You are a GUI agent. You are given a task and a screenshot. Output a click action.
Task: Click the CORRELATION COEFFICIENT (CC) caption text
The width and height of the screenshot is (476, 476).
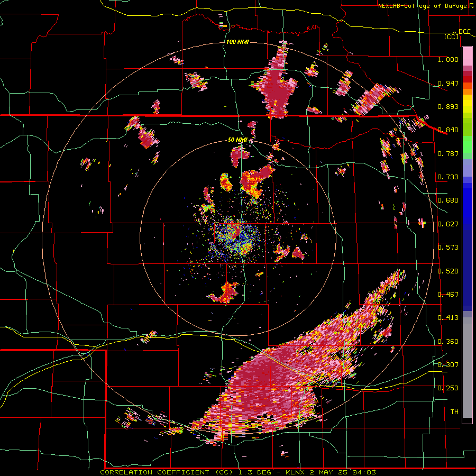(166, 472)
